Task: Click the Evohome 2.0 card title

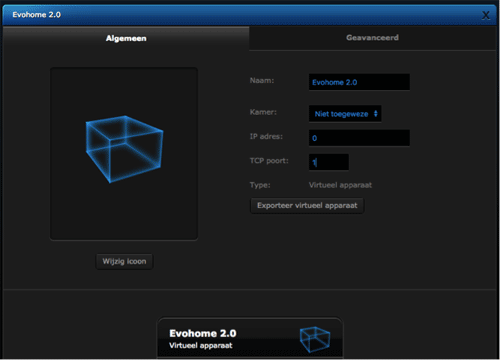Action: point(203,333)
